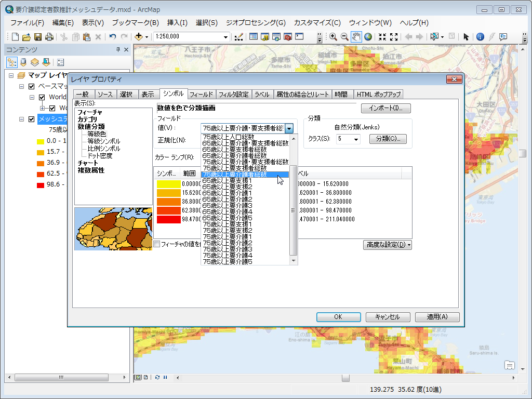Open the map scale 1:250,000 dropdown
Screen dimensions: 532x399
pos(225,37)
